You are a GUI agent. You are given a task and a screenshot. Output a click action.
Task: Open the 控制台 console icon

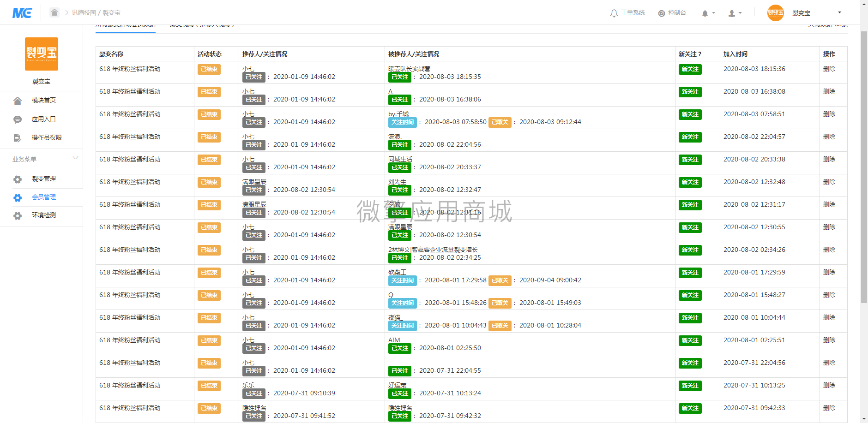coord(662,13)
